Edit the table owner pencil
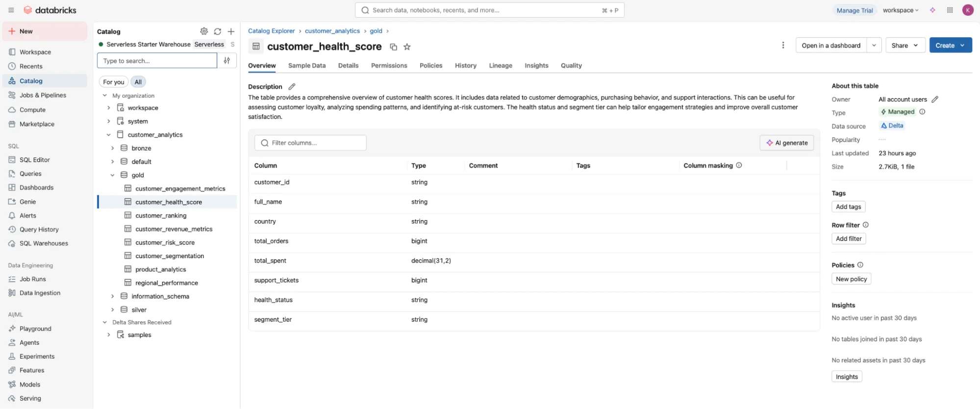This screenshot has height=409, width=980. pos(935,99)
